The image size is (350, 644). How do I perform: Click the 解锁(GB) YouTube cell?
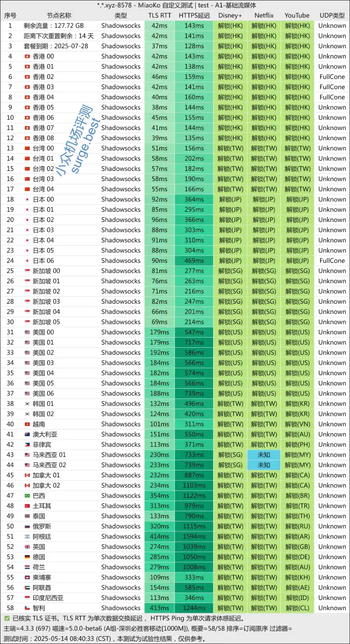(x=297, y=547)
